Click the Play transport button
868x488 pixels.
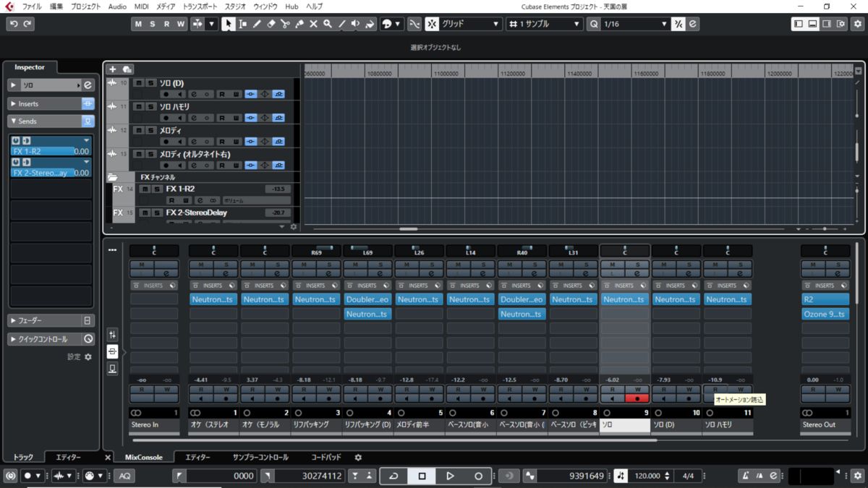pos(450,476)
